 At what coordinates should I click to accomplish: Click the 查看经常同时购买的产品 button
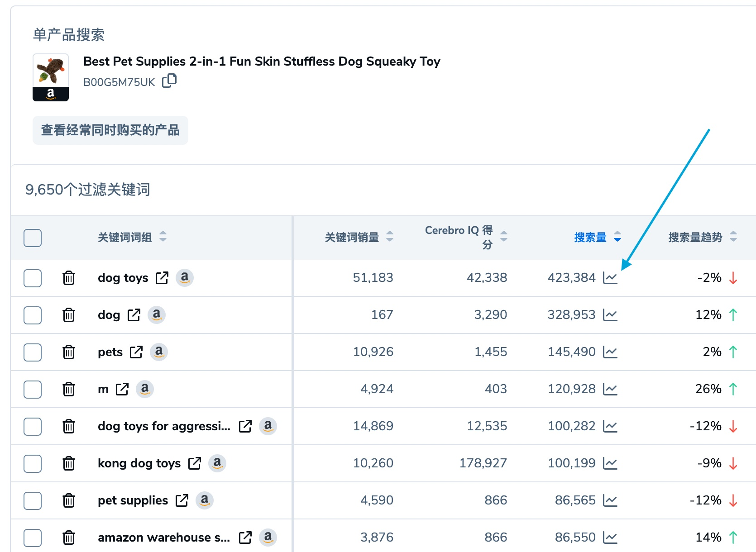[x=110, y=130]
